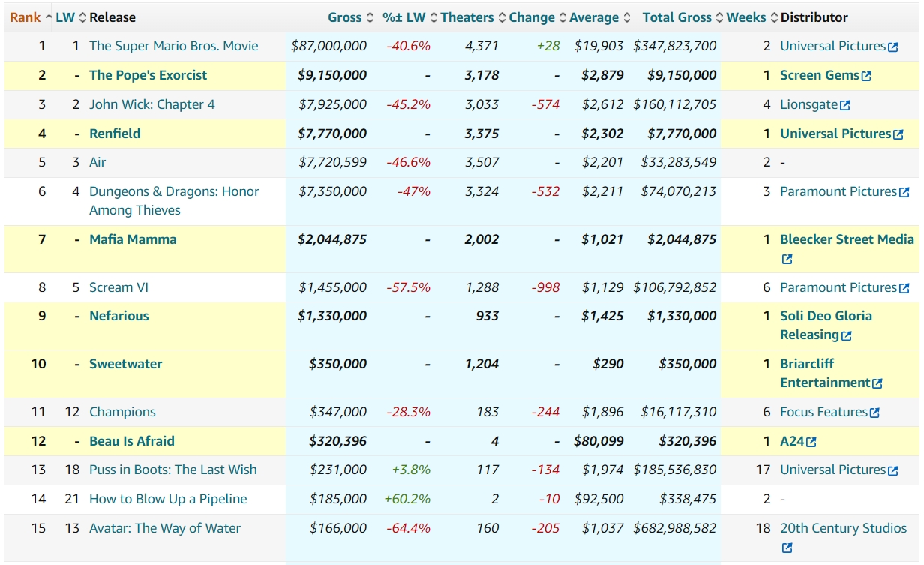Image resolution: width=924 pixels, height=565 pixels.
Task: Click the Release column header
Action: pos(112,17)
